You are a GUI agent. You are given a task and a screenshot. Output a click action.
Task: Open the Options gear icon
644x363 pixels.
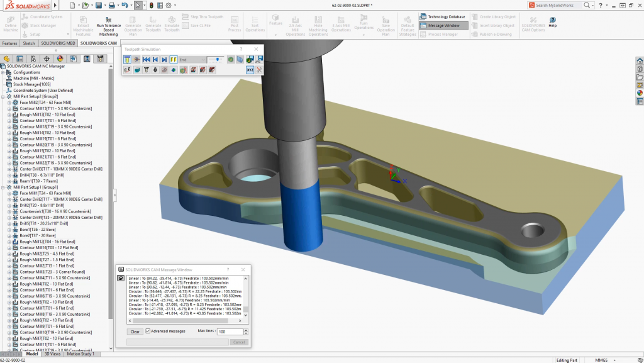coord(169,5)
